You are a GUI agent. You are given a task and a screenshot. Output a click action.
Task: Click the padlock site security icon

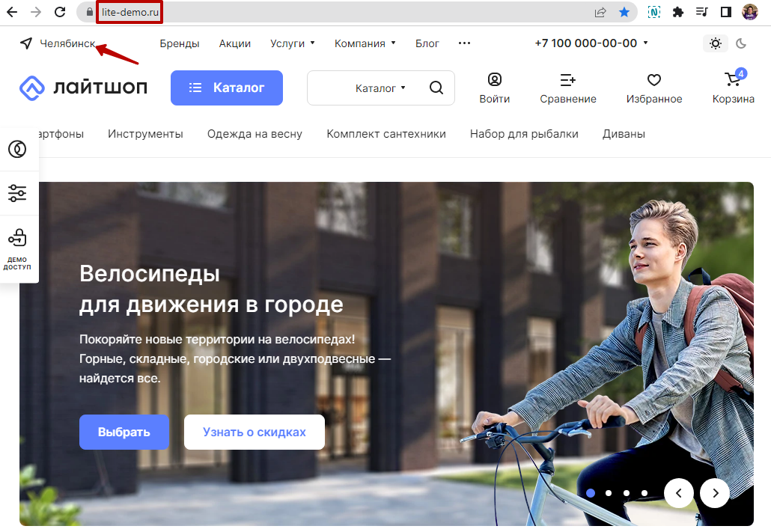pyautogui.click(x=90, y=12)
